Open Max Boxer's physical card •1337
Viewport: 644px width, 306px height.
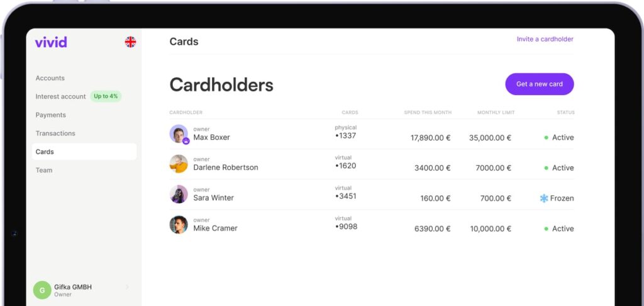pos(345,136)
